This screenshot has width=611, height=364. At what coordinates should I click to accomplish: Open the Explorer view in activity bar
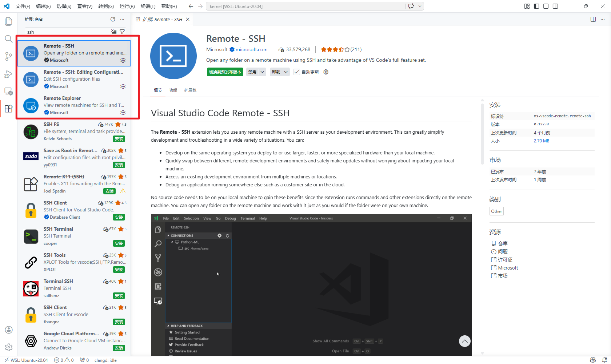click(9, 21)
